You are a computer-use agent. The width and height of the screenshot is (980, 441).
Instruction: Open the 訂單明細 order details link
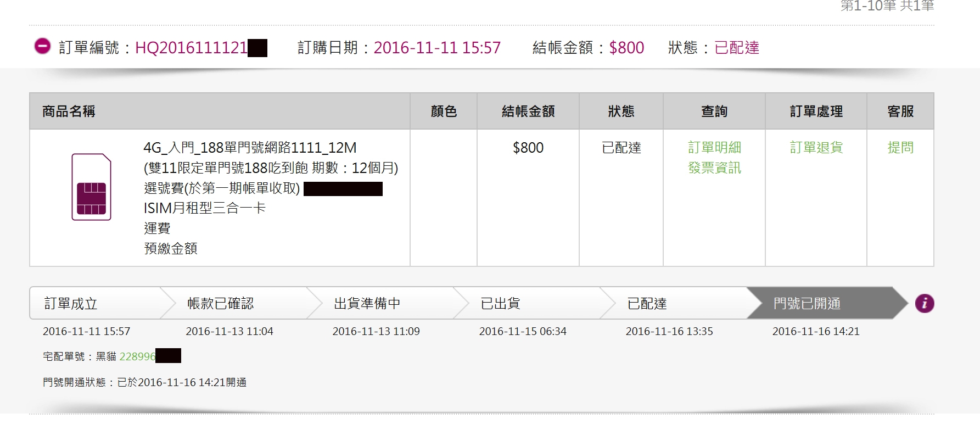[714, 147]
